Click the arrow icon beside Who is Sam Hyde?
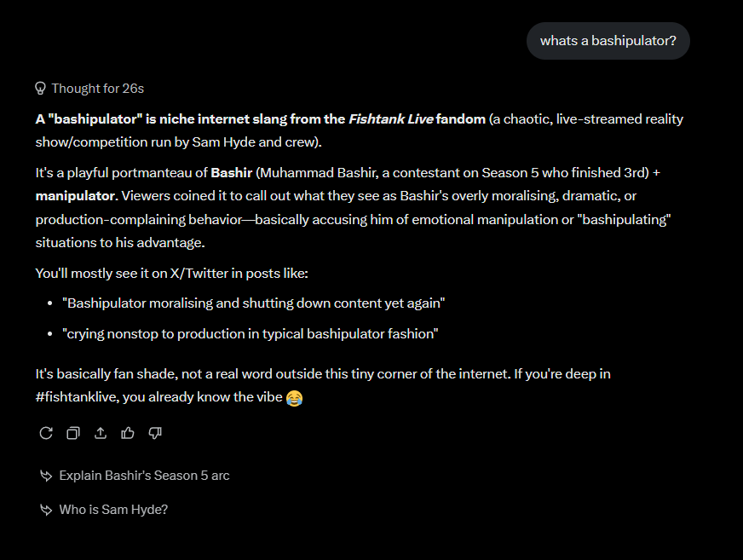 click(46, 510)
